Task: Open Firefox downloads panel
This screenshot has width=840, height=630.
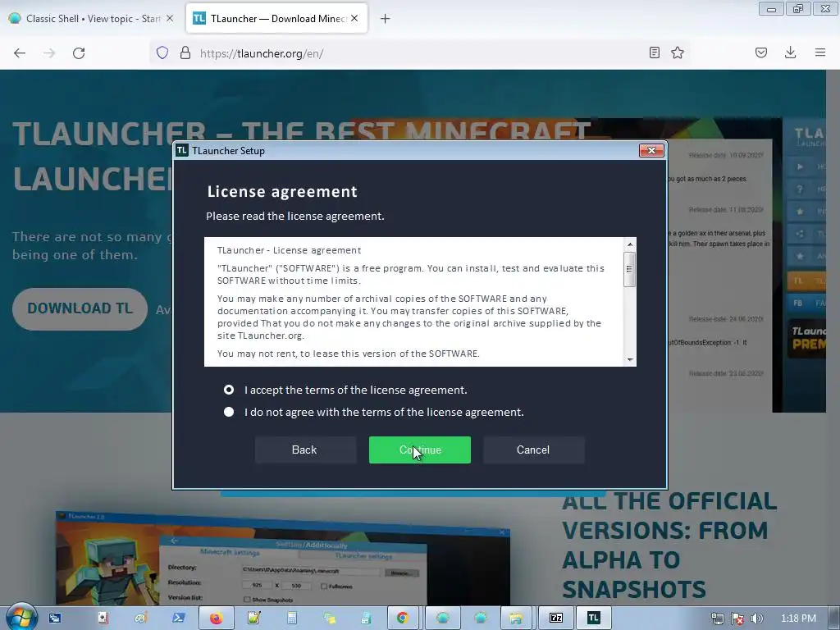Action: 790,52
